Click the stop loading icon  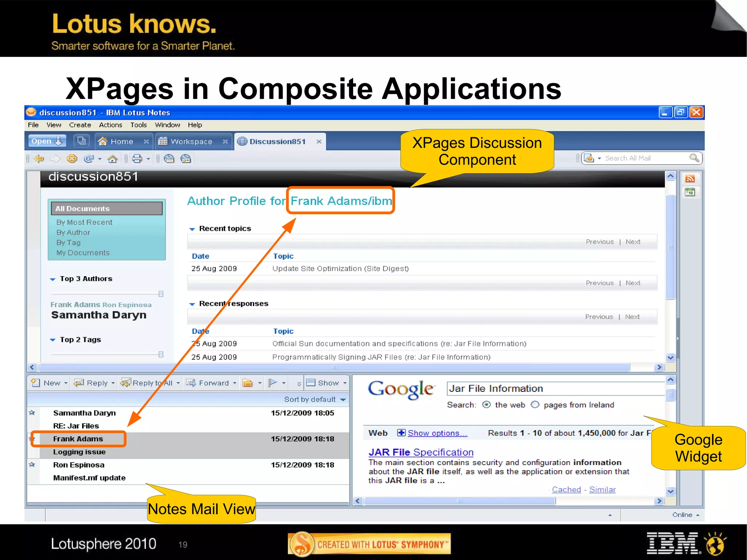72,159
